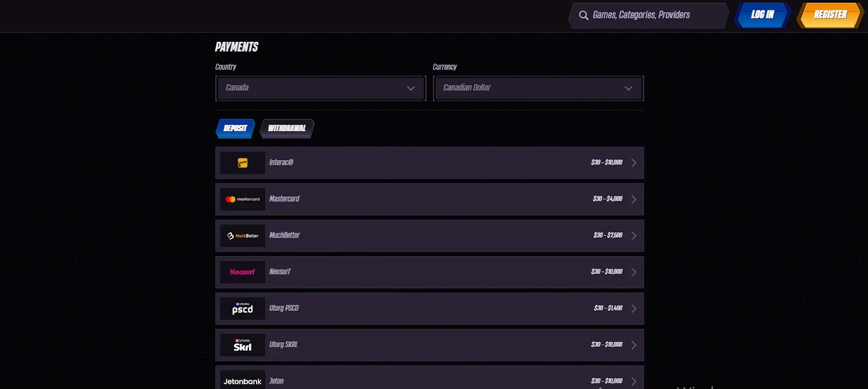Click the MuchBetter logo icon
868x389 pixels.
point(242,235)
